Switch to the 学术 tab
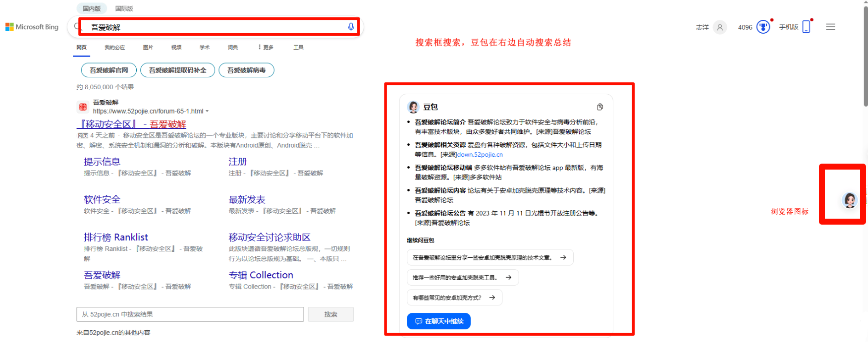This screenshot has height=357, width=868. [205, 48]
